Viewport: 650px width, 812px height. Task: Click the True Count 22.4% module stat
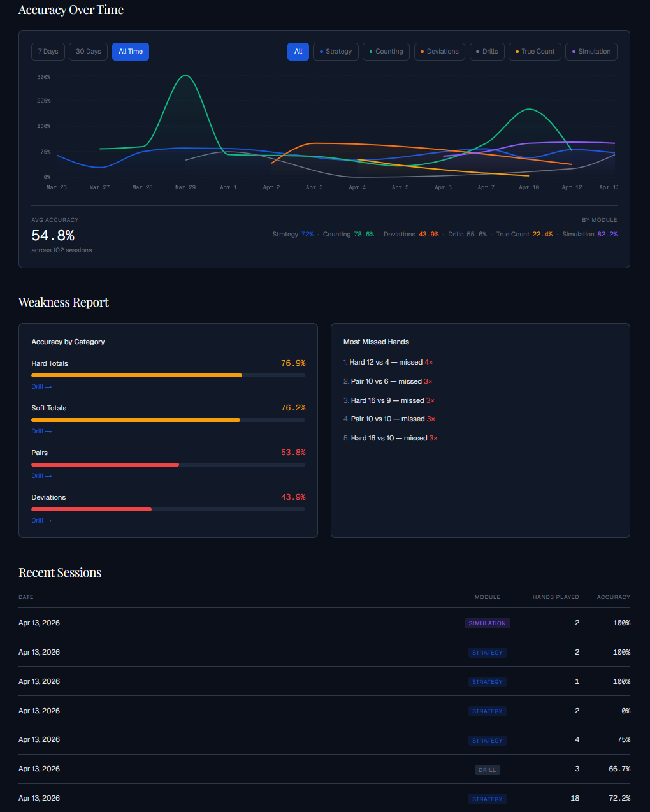coord(524,235)
